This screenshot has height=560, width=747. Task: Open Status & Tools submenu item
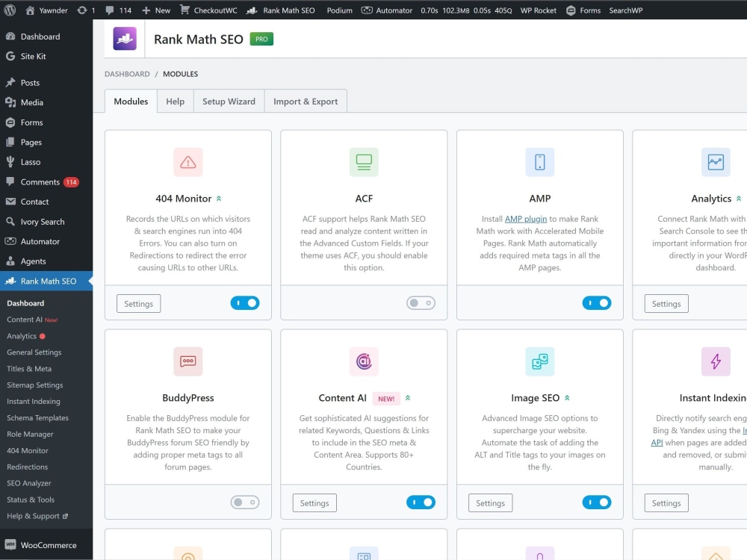[x=31, y=500]
